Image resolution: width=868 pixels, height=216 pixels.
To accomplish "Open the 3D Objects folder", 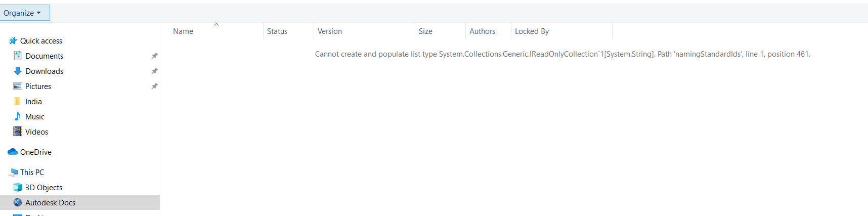I will pos(44,187).
